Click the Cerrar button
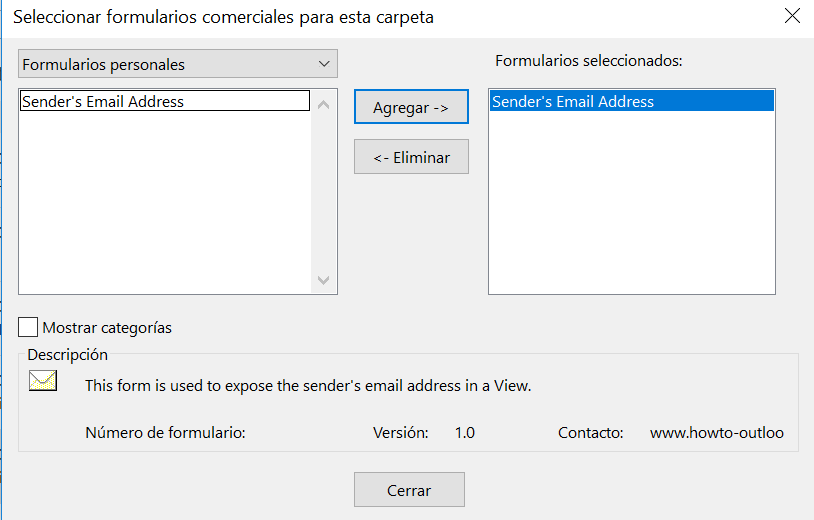The height and width of the screenshot is (520, 814). 409,489
